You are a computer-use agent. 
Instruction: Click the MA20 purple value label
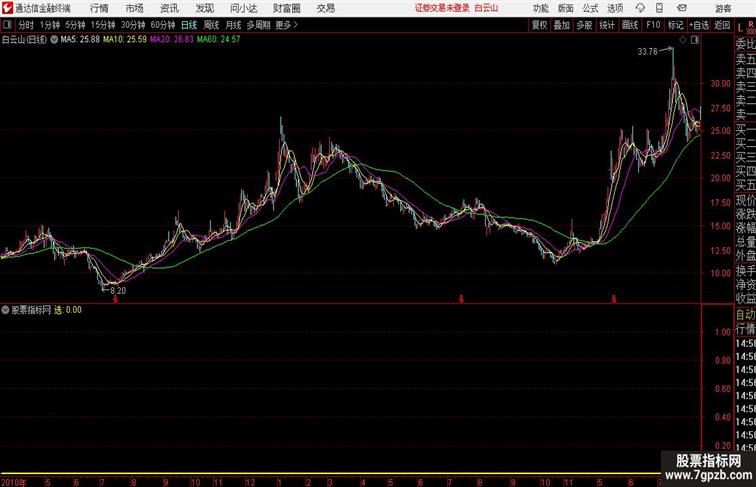172,40
